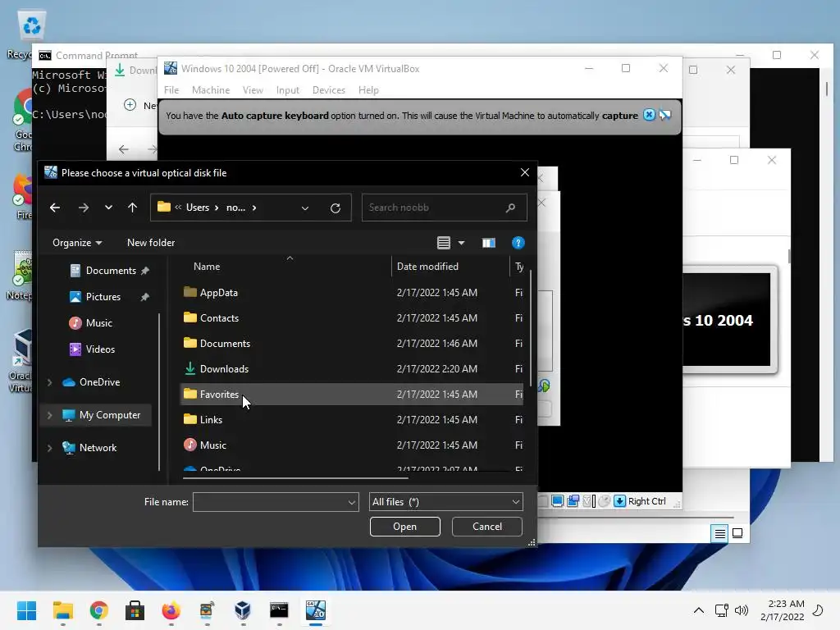The width and height of the screenshot is (840, 630).
Task: Open file dialog help
Action: click(x=518, y=243)
